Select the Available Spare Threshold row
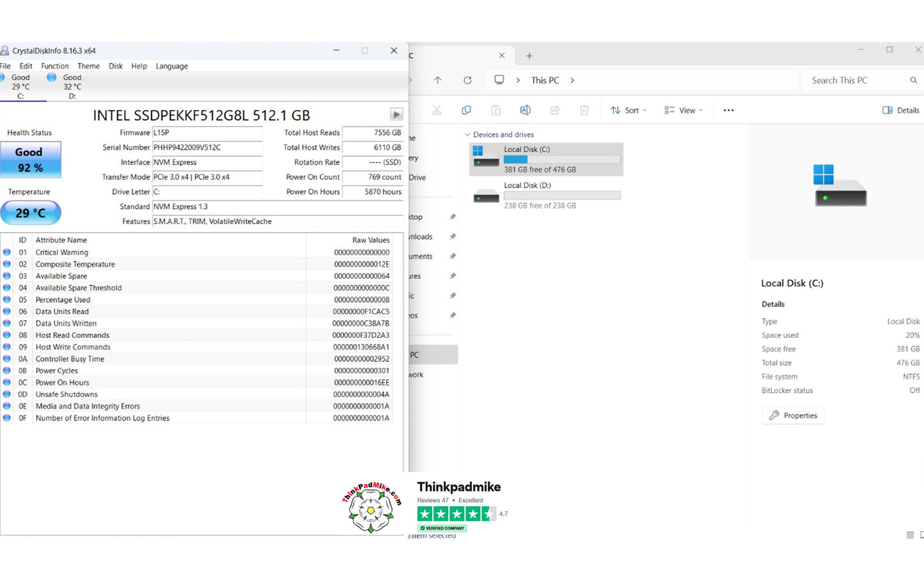Screen dimensions: 924x581 point(196,288)
